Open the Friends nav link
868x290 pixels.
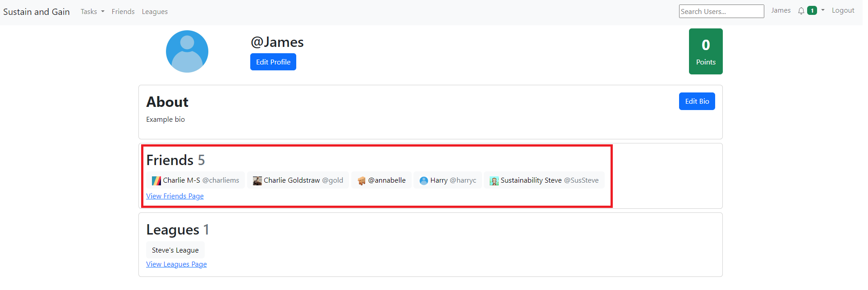coord(123,12)
